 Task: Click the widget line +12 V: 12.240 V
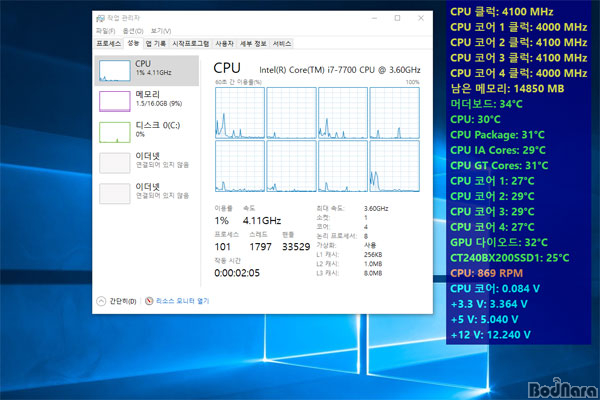(490, 335)
